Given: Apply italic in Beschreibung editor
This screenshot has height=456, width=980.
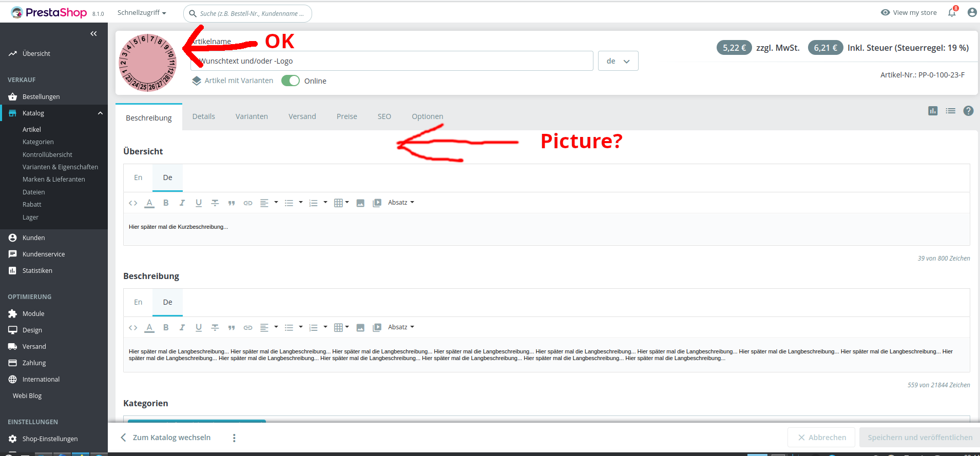Looking at the screenshot, I should click(182, 328).
